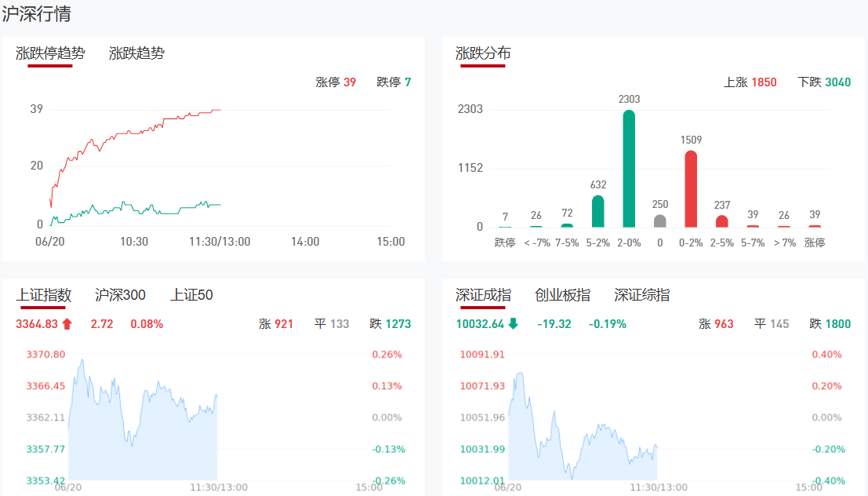
Task: Click the 14:00 time axis label
Action: [305, 242]
